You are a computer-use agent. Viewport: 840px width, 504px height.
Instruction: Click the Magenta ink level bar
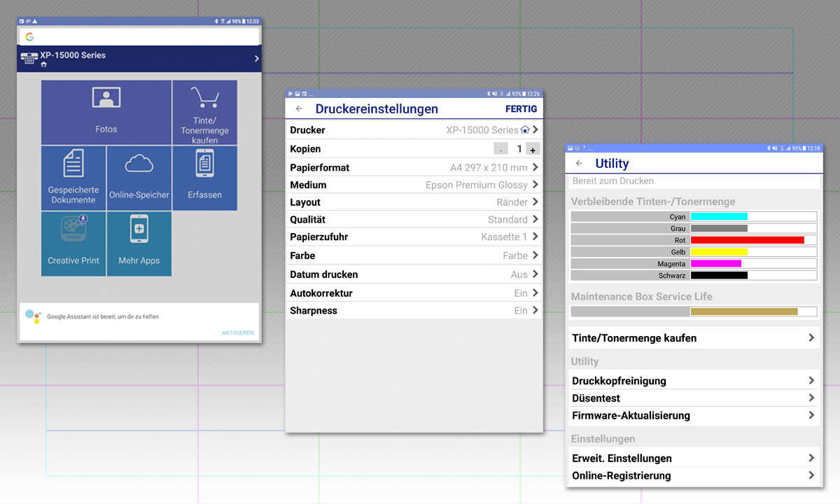point(754,264)
